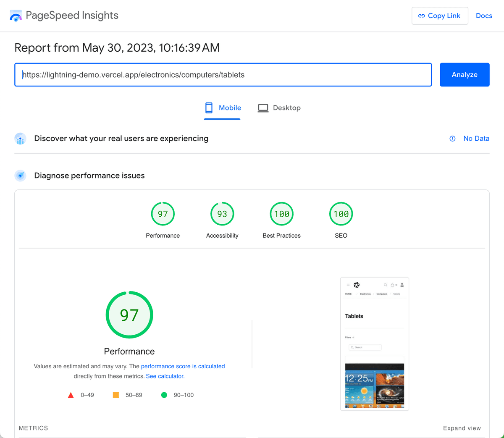
Task: Click the large Performance title below big gauge
Action: pyautogui.click(x=129, y=351)
